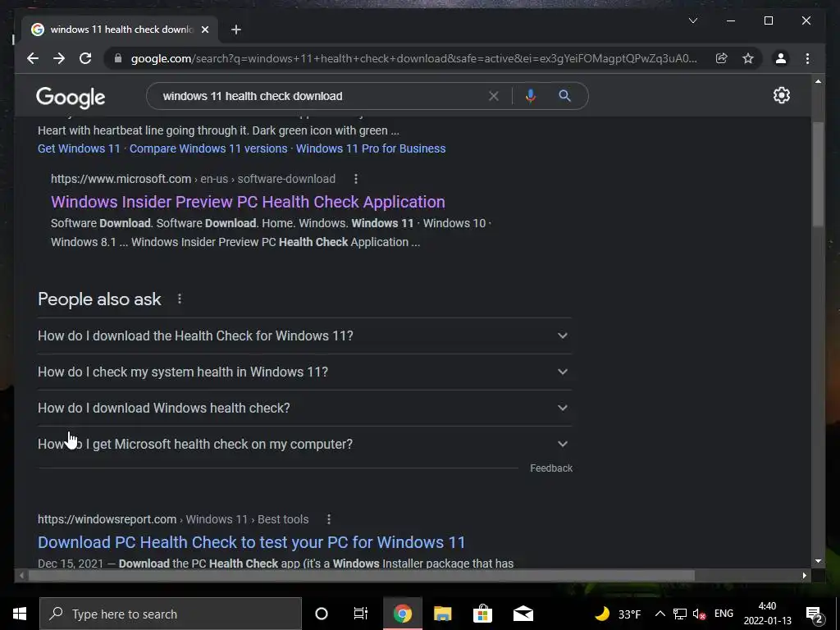Screen dimensions: 840x630
Task: Open options menu for the microsoft.com result
Action: (356, 179)
